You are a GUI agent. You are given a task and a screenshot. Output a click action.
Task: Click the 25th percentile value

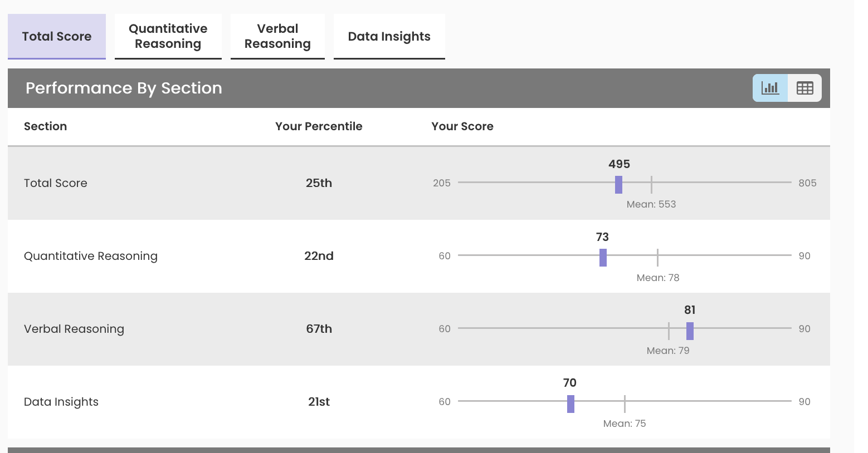pos(319,183)
